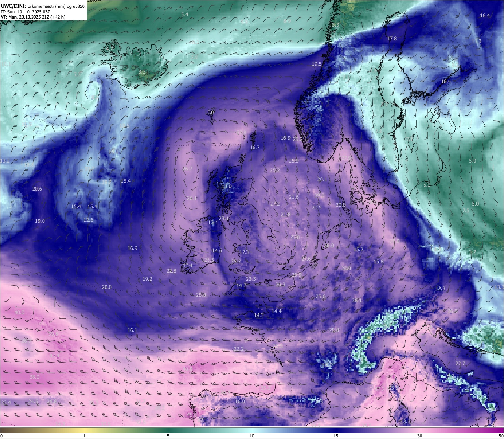
Task: Click the map value "27.2" east of Scotland
Action: point(275,204)
